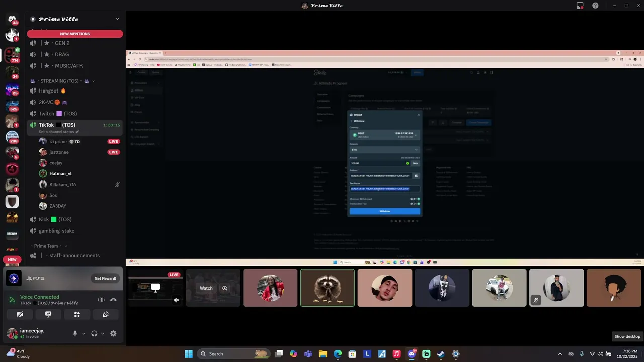Jump to NEW MENTIONS
Image resolution: width=644 pixels, height=362 pixels.
(x=75, y=34)
